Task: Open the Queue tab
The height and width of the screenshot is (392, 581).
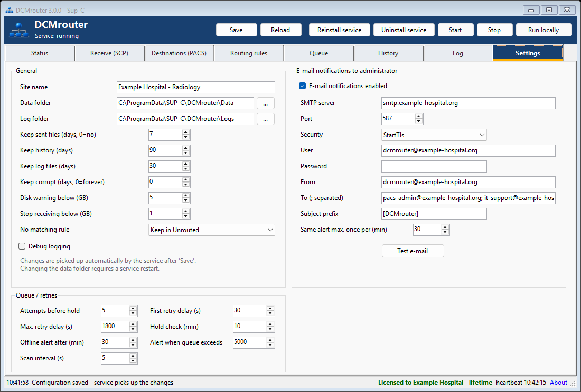Action: click(x=318, y=53)
